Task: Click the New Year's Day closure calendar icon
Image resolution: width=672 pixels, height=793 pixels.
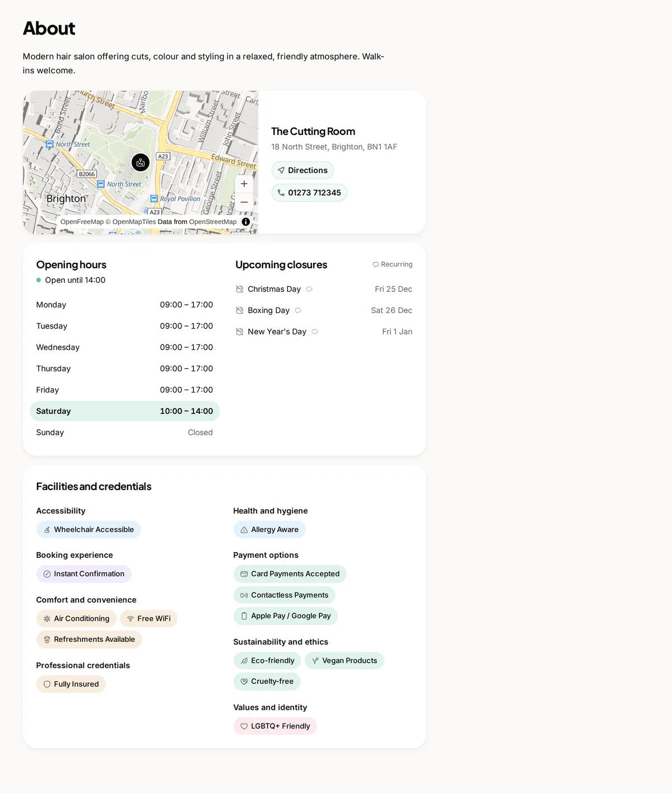Action: 240,332
